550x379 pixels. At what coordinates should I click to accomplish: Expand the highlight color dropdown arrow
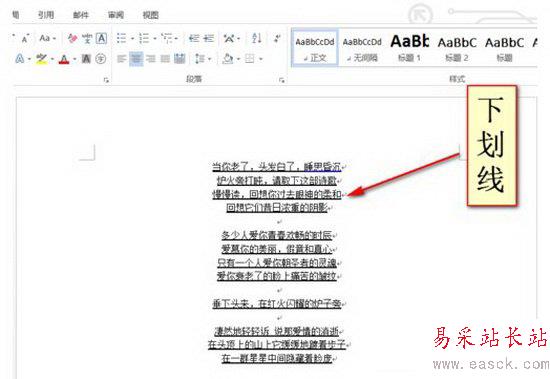[x=52, y=59]
